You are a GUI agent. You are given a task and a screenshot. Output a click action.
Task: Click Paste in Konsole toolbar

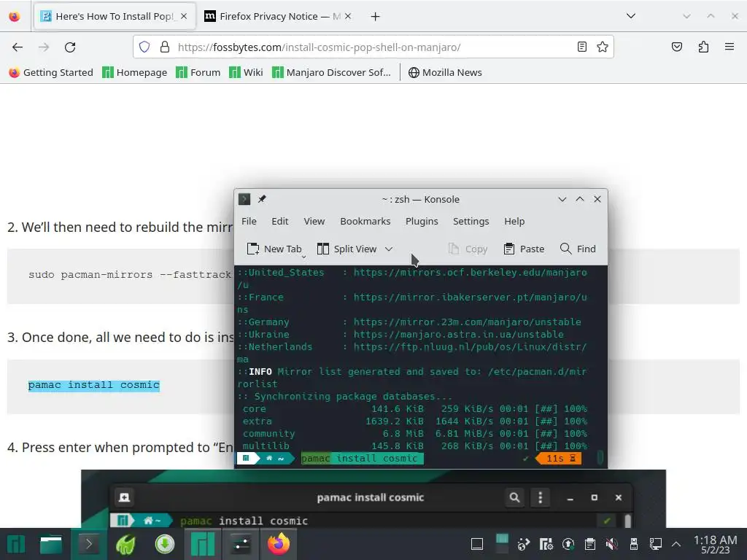[524, 249]
